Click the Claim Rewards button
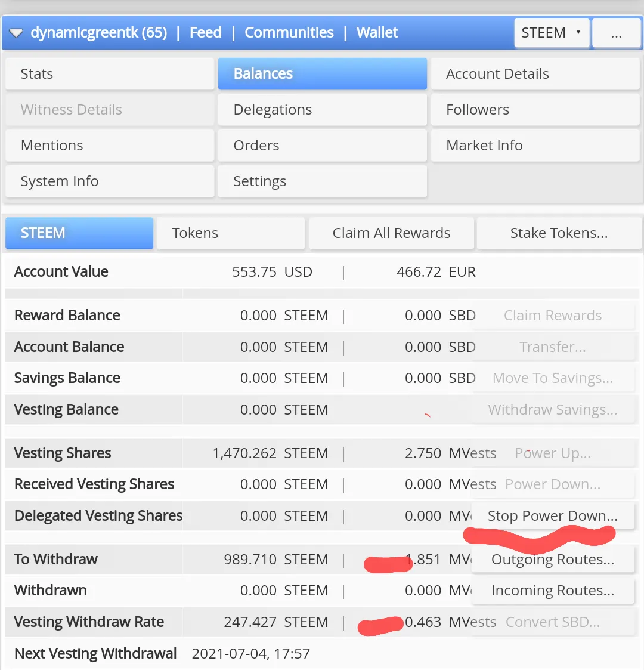Image resolution: width=644 pixels, height=670 pixels. pyautogui.click(x=553, y=316)
